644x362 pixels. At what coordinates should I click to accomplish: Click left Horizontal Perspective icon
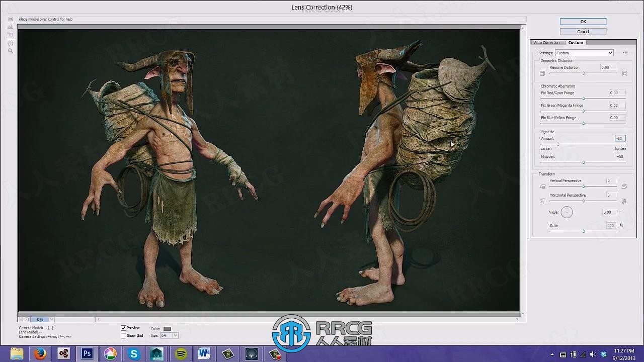click(542, 201)
